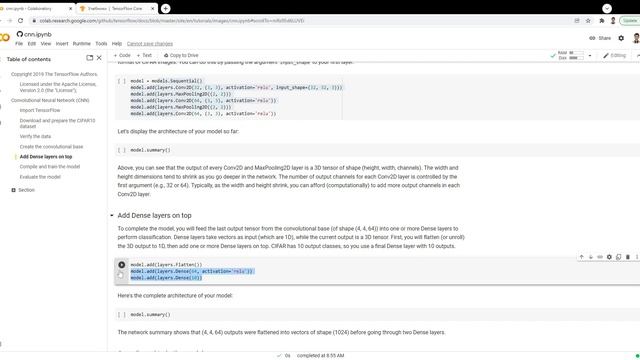Viewport: 640px width, 360px height.
Task: Click the Colab logo
Action: (4, 38)
